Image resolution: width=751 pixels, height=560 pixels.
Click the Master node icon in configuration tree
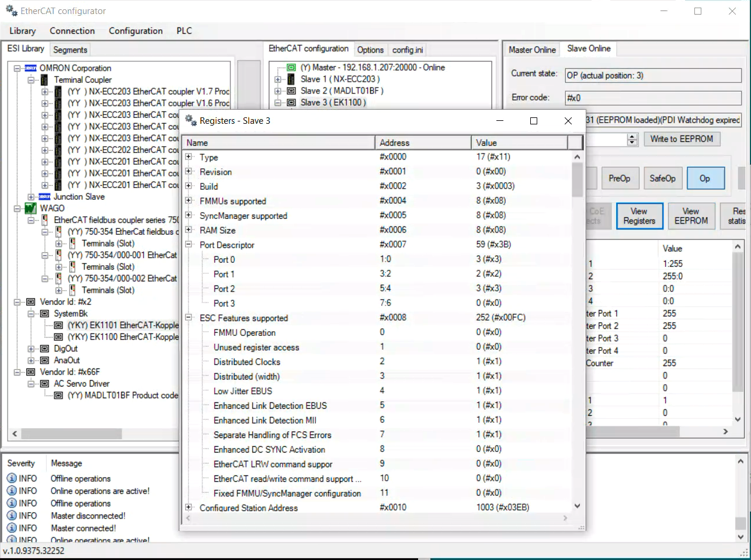[x=291, y=68]
